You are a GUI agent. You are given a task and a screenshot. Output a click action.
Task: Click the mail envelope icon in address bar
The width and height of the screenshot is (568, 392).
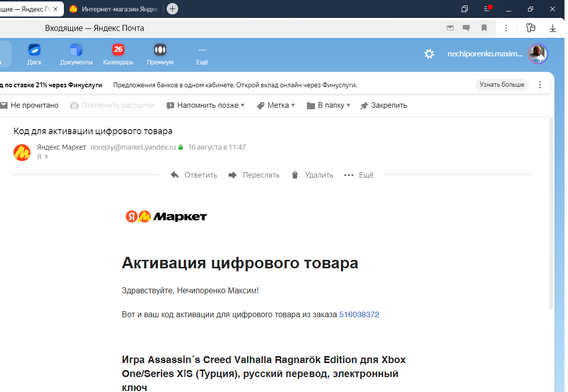point(450,28)
